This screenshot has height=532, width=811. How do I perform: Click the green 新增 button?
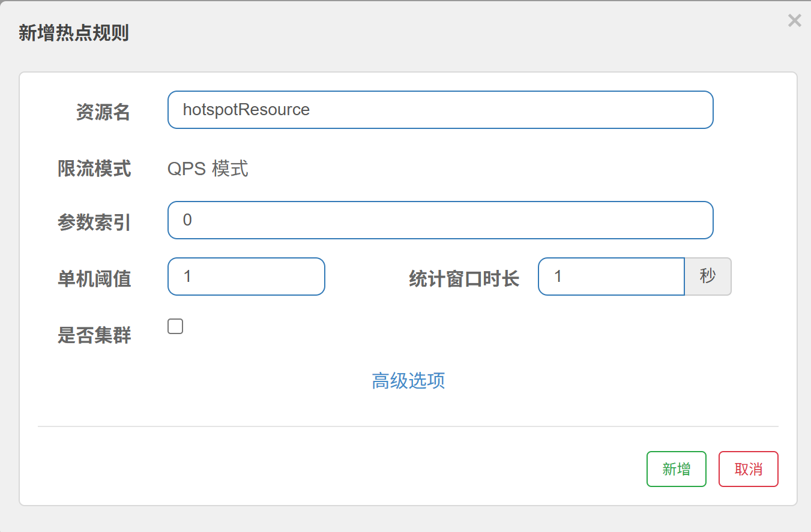point(676,469)
